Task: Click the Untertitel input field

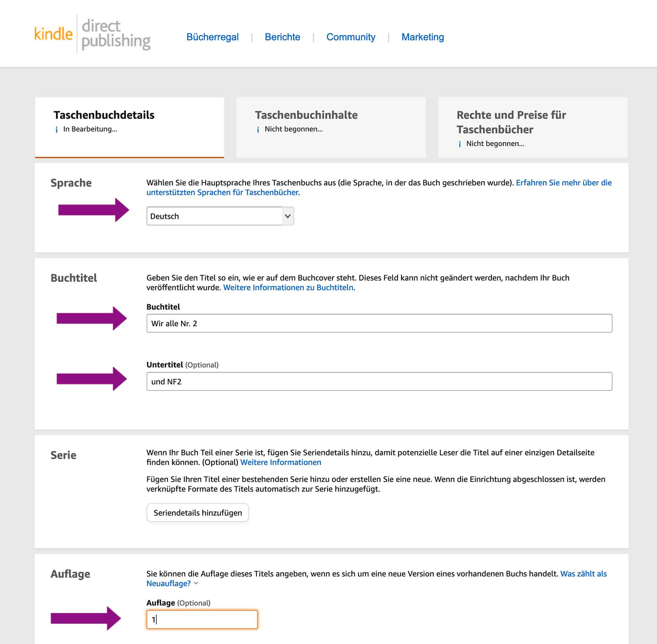Action: [x=379, y=381]
